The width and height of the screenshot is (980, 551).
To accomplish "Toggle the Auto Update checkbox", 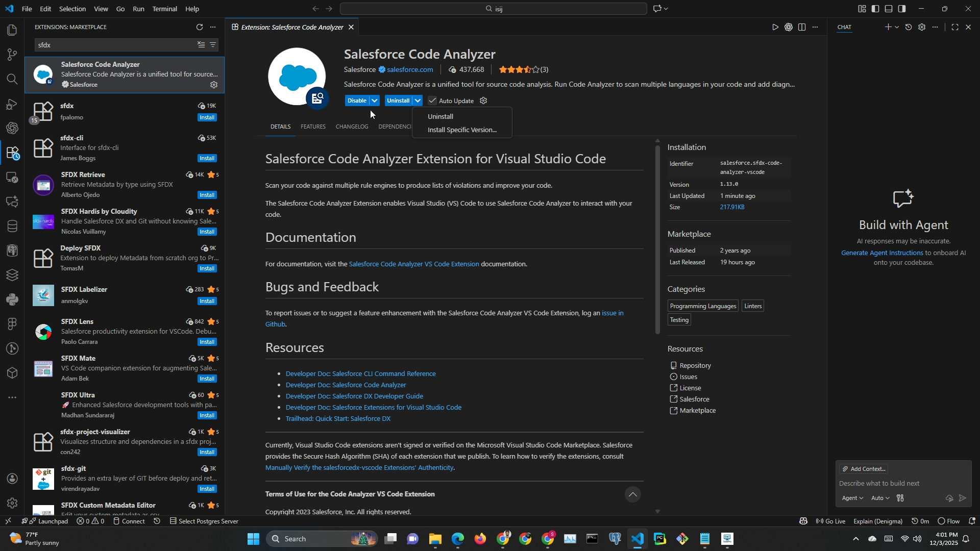I will pyautogui.click(x=432, y=101).
